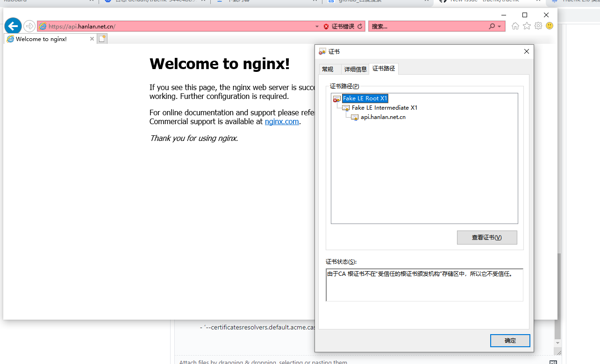Click the GitHub comment box scrollbar thumb
This screenshot has width=600, height=364.
coord(557,296)
